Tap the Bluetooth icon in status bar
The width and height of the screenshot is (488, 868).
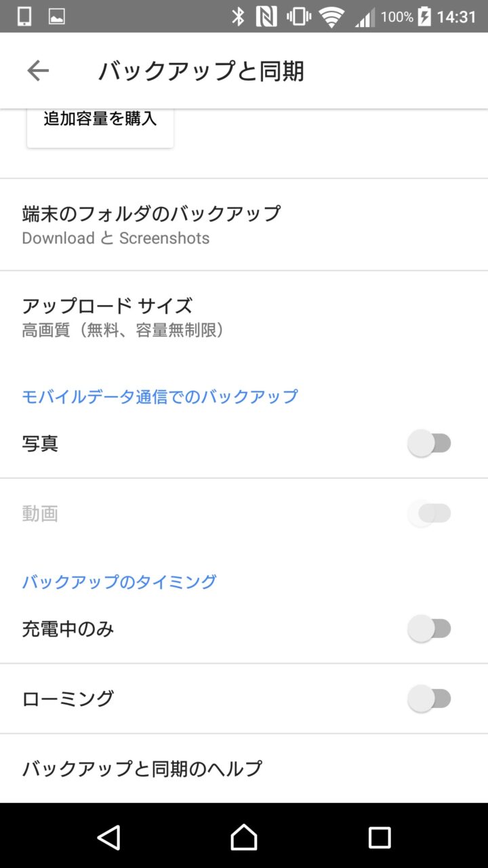pyautogui.click(x=238, y=17)
